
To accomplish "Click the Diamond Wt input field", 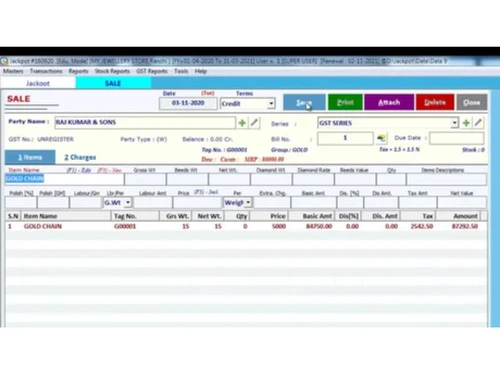I will pyautogui.click(x=271, y=179).
